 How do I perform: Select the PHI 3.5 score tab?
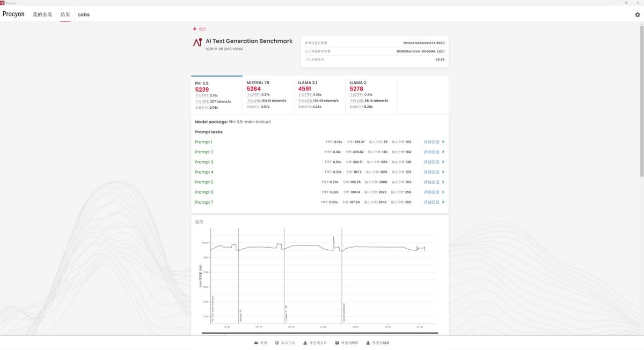217,95
